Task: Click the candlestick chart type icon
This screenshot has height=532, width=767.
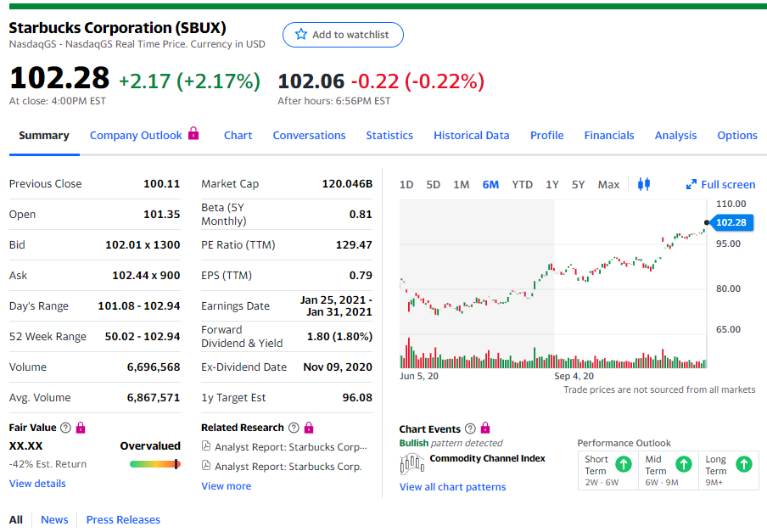Action: 643,184
